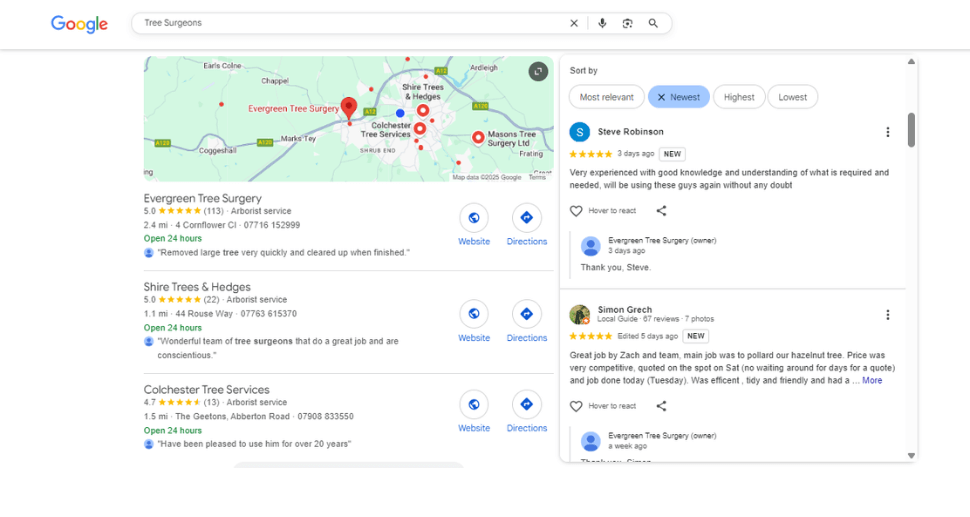Click the blue current location dot on map
This screenshot has height=517, width=970.
click(x=400, y=113)
